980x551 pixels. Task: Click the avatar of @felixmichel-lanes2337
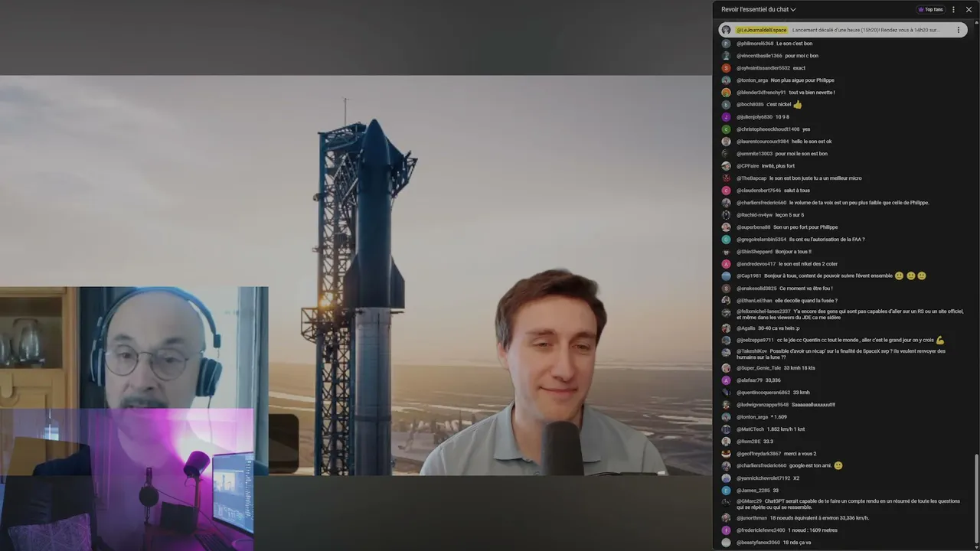pyautogui.click(x=726, y=313)
